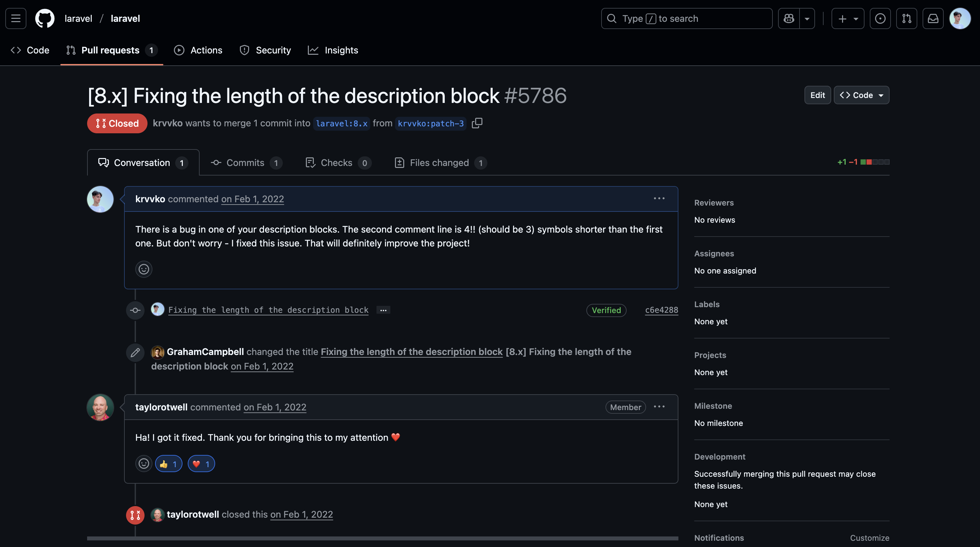Open the Code dropdown button
Screen dimensions: 980x547
[x=861, y=95]
